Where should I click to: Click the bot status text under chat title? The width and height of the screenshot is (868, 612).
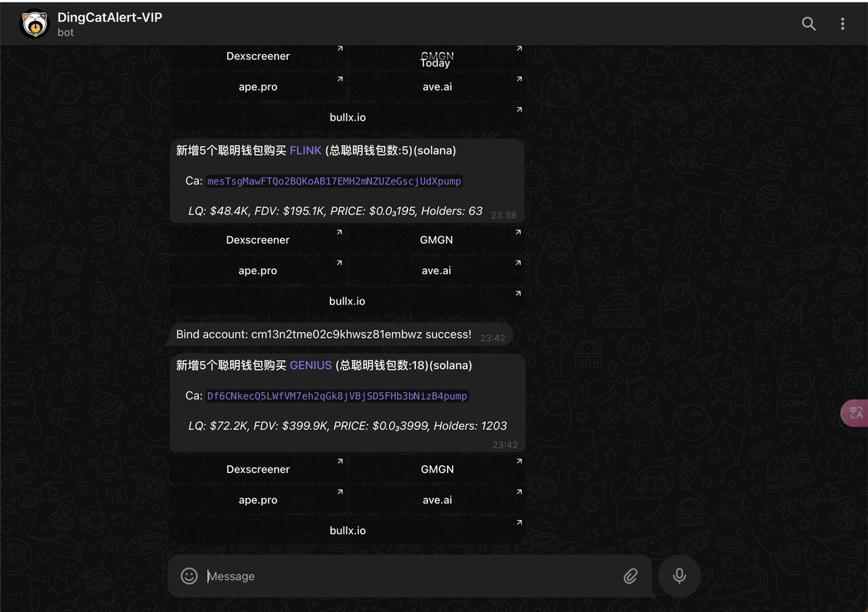66,32
